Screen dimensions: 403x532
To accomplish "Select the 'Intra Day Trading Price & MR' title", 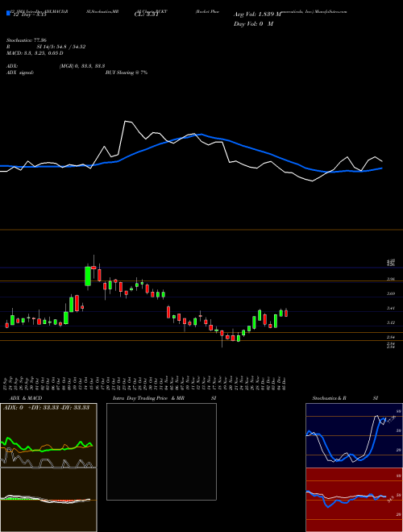I will click(x=149, y=398).
